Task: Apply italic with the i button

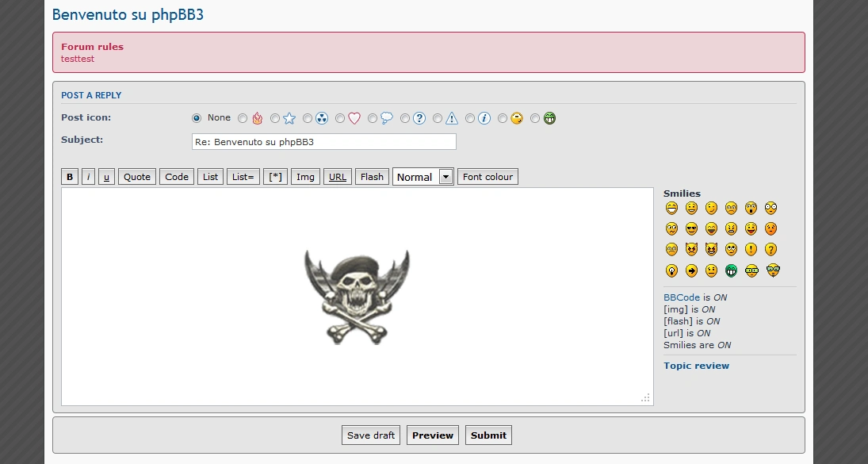Action: point(88,177)
